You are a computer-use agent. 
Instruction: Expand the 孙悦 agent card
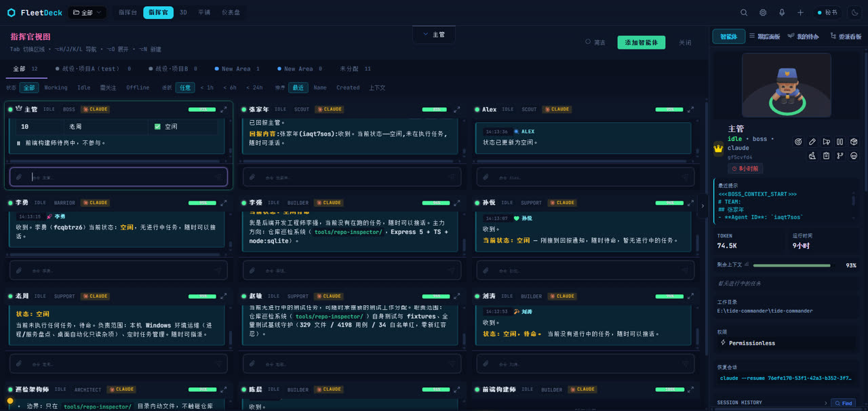pos(690,202)
